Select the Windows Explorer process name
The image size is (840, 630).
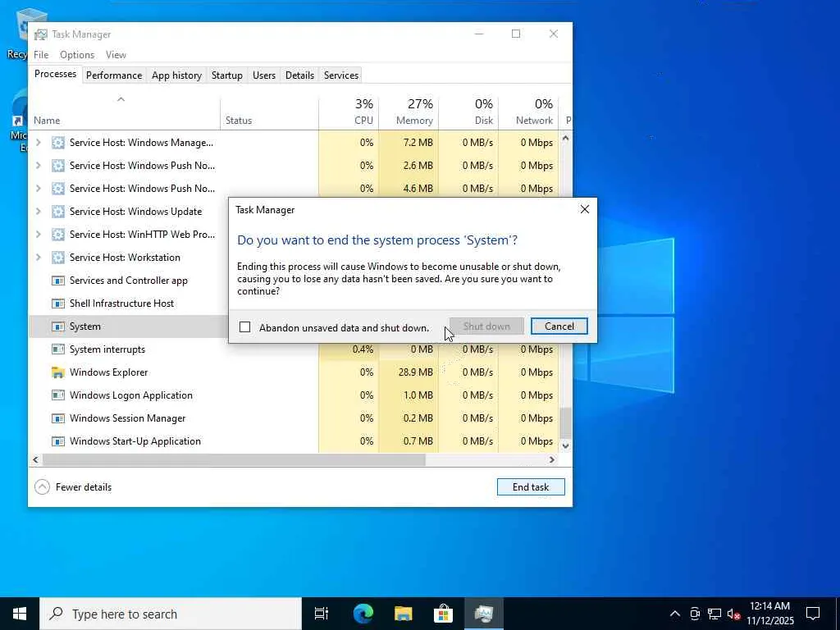109,372
